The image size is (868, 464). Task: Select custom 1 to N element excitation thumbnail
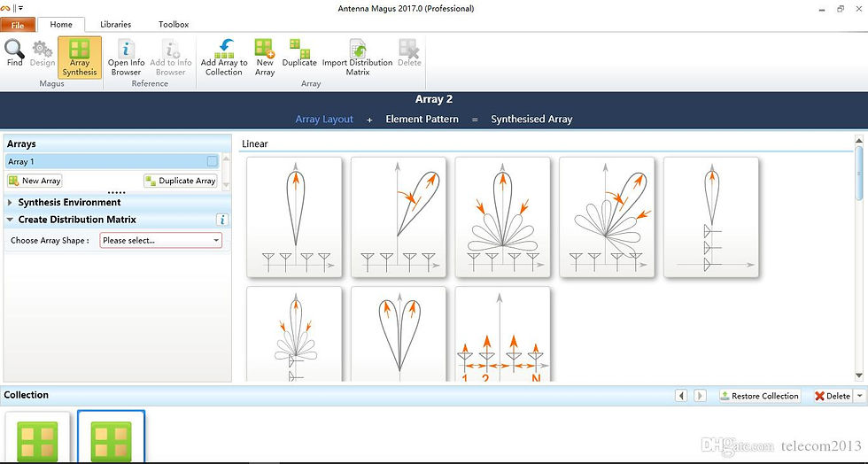(503, 334)
